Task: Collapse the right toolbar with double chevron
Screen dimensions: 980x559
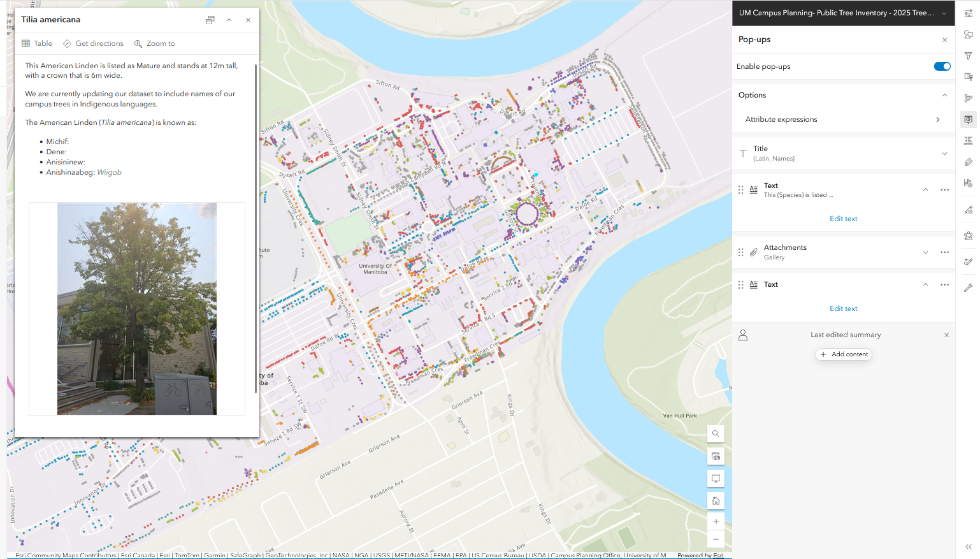Action: pos(968,546)
